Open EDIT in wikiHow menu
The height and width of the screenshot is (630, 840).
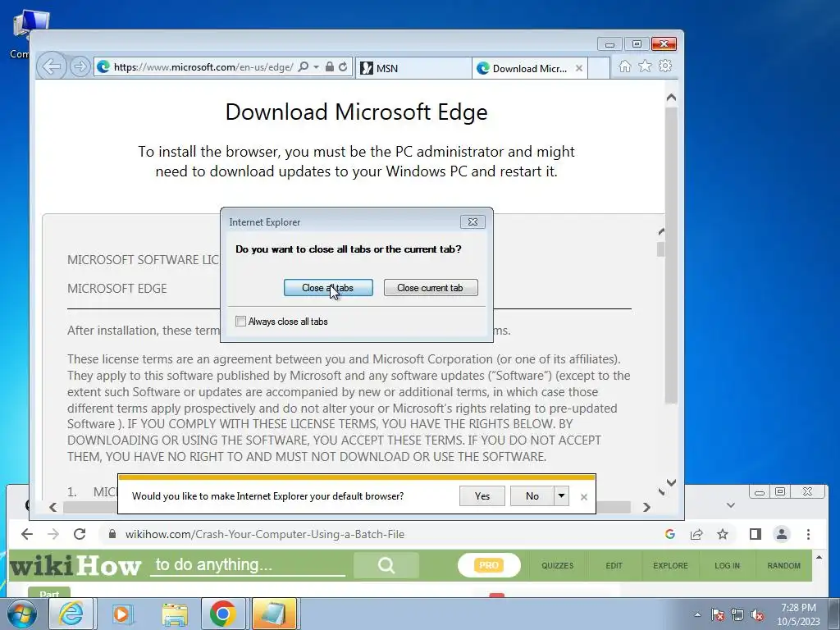(614, 566)
